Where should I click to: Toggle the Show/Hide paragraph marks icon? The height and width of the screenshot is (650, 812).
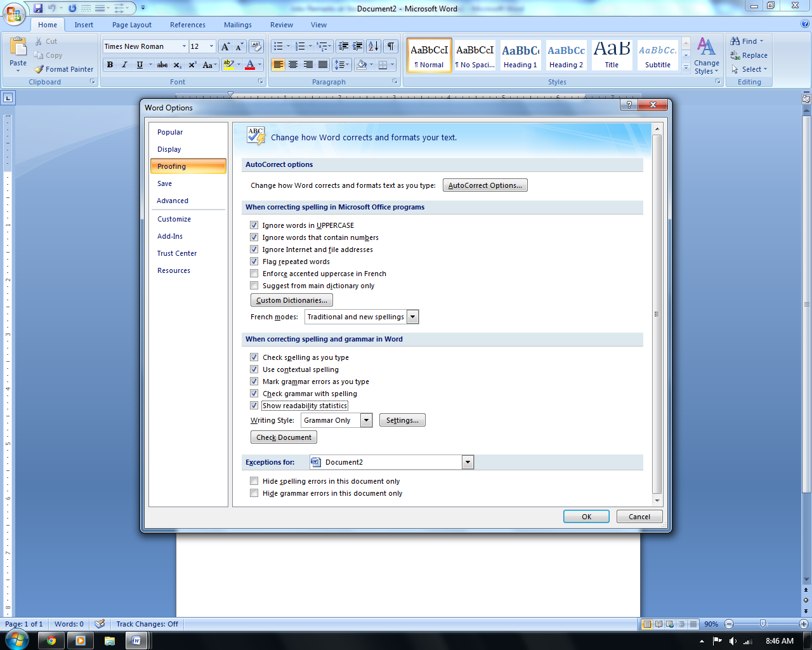coord(391,46)
